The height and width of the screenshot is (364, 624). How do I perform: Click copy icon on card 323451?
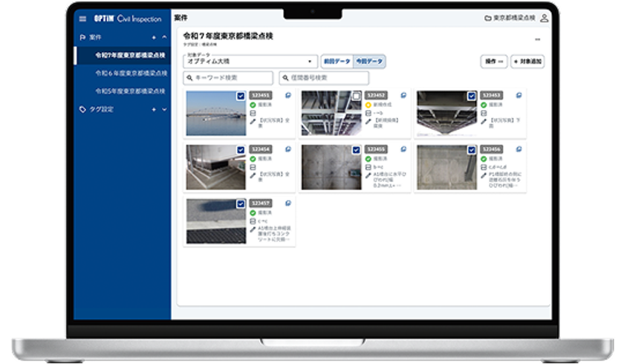click(x=288, y=96)
